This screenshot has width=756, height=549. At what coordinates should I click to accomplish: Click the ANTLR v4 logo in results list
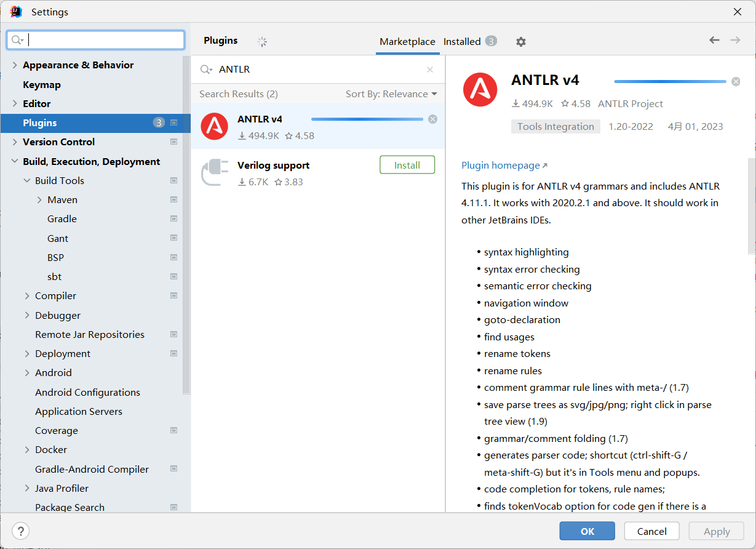point(214,126)
